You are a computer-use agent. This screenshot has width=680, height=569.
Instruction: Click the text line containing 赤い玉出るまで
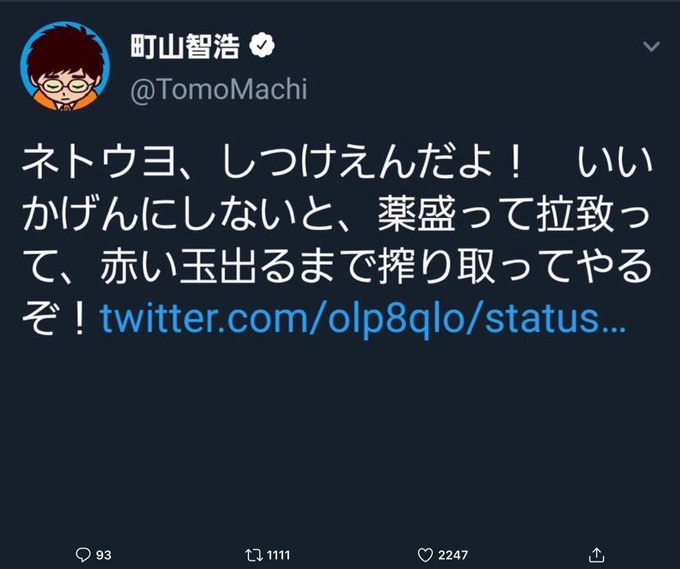pos(337,266)
